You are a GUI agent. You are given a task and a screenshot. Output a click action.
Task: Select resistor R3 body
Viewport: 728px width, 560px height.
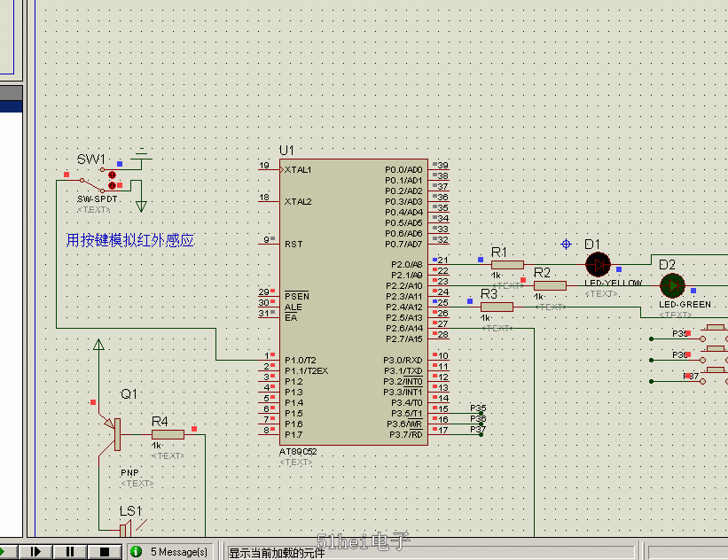497,307
